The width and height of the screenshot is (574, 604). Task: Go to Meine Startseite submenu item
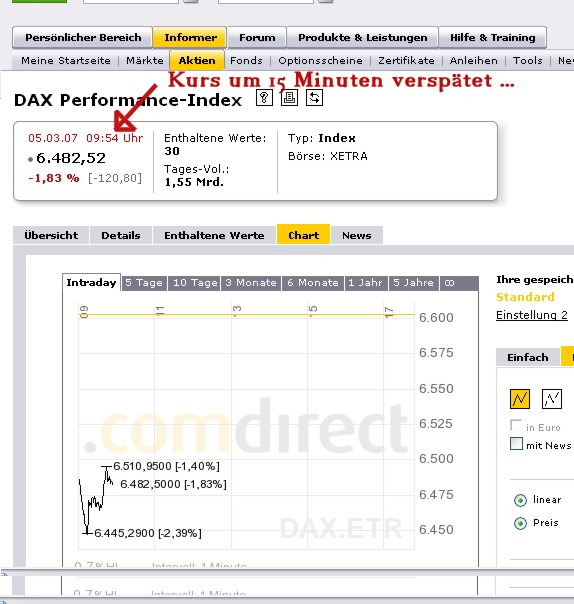pyautogui.click(x=65, y=60)
